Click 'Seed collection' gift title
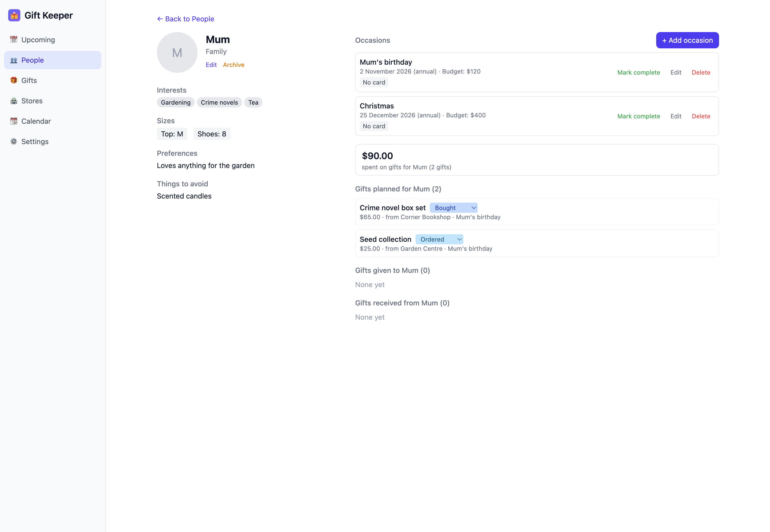Image resolution: width=770 pixels, height=532 pixels. click(x=385, y=239)
